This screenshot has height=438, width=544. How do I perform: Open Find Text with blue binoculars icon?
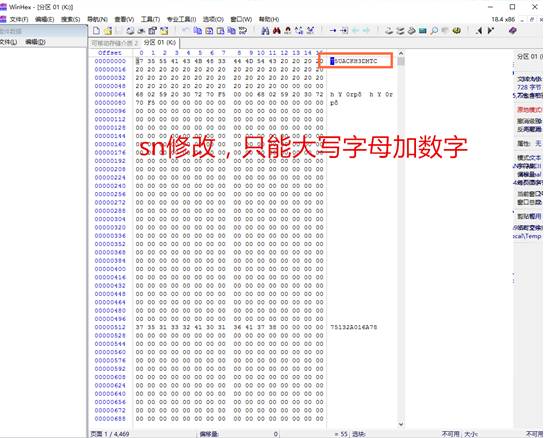coord(265,31)
